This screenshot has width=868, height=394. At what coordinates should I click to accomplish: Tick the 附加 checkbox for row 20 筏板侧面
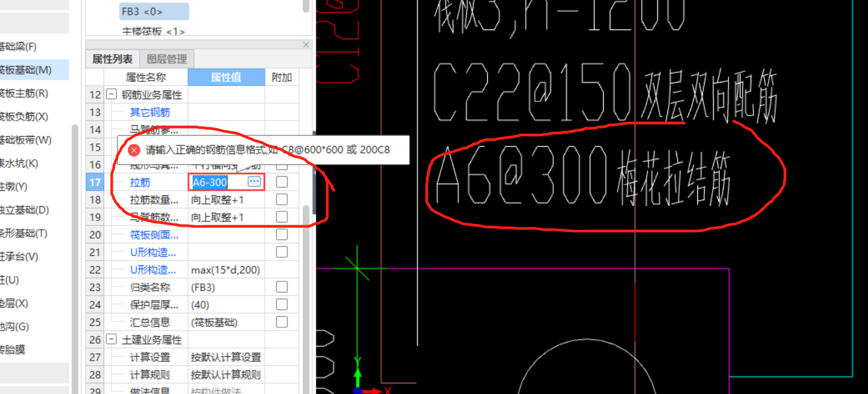coord(282,235)
